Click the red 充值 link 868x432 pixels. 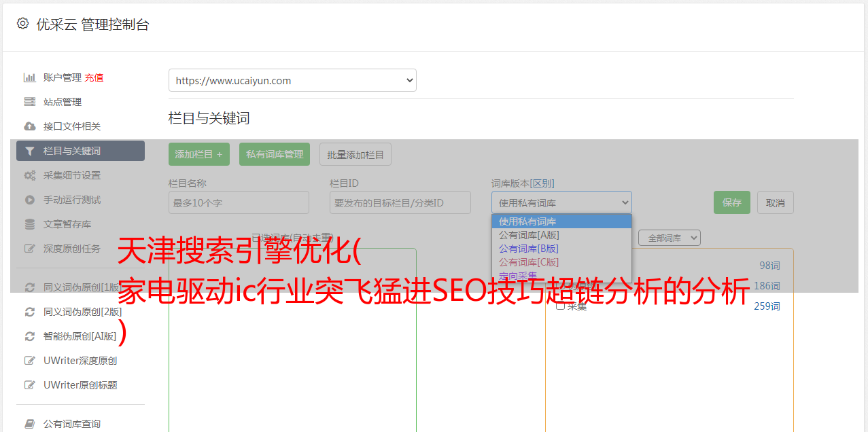[x=94, y=77]
